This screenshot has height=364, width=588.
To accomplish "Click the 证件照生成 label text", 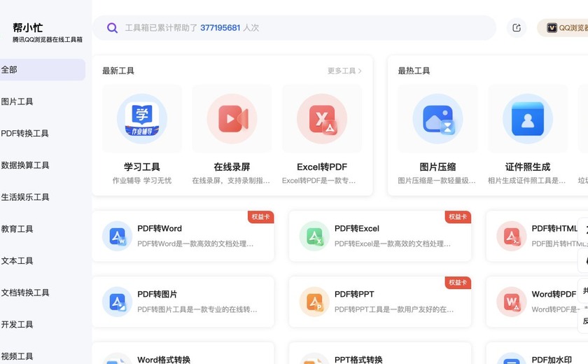I will [x=528, y=167].
